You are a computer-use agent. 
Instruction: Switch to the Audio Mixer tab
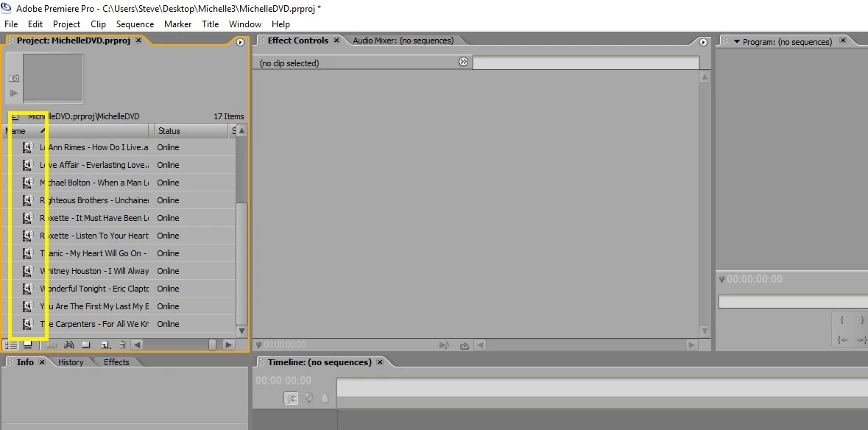point(403,40)
